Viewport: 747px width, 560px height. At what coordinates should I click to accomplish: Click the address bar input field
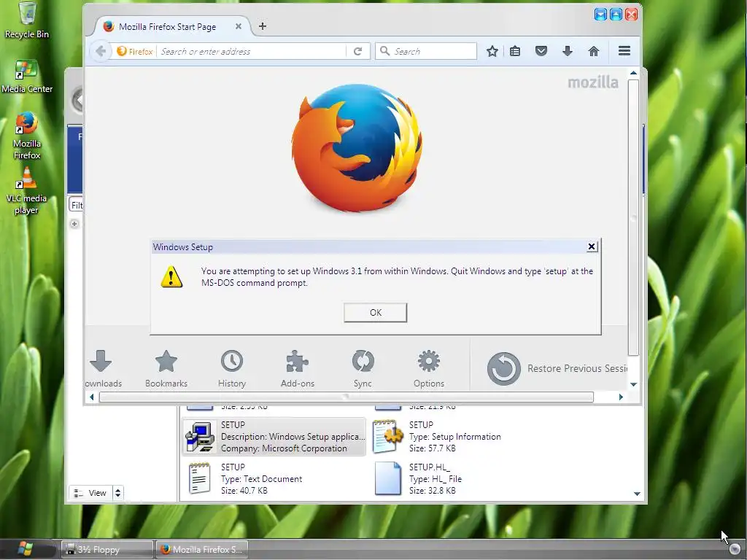tap(252, 51)
